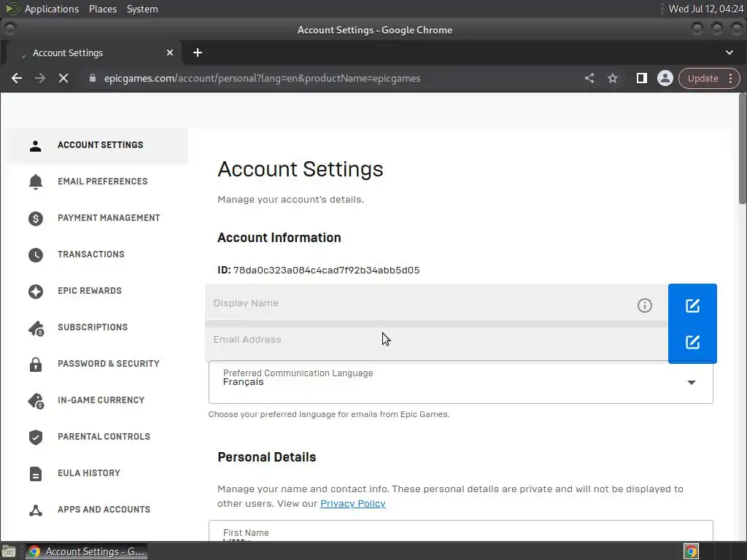Click the Password & Security lock icon

36,365
